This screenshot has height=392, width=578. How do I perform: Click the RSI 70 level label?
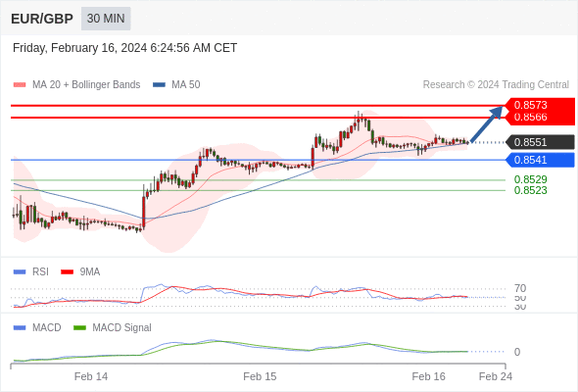(520, 288)
